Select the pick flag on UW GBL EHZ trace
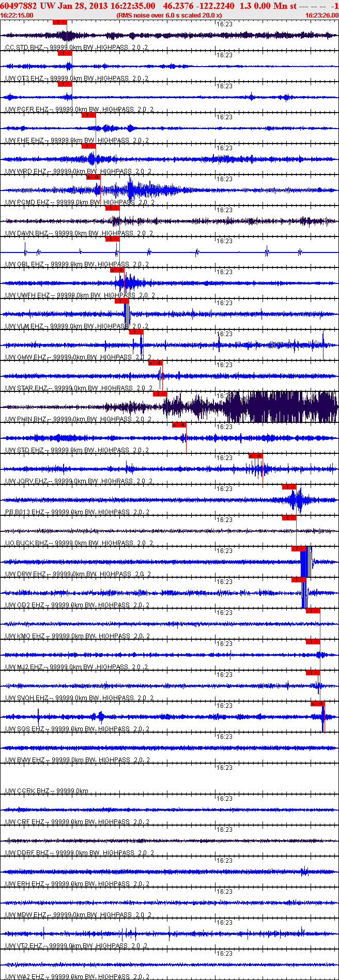 [112, 239]
